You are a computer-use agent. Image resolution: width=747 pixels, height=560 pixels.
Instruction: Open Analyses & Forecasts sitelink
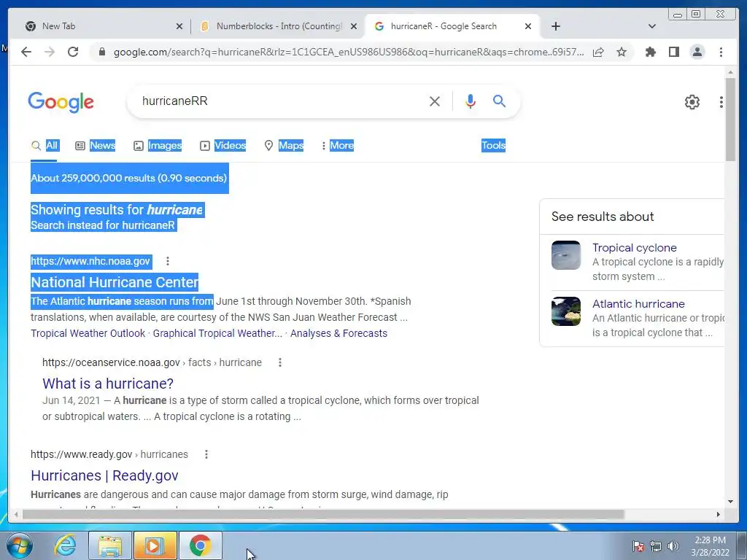[338, 333]
